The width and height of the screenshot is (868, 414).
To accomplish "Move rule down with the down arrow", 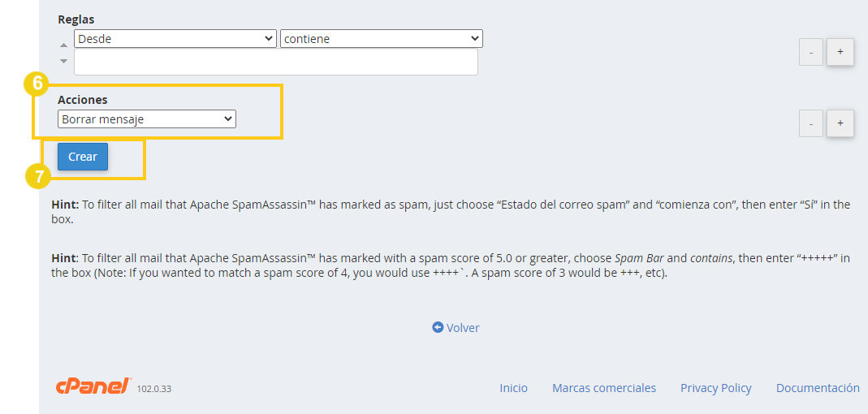I will tap(63, 61).
